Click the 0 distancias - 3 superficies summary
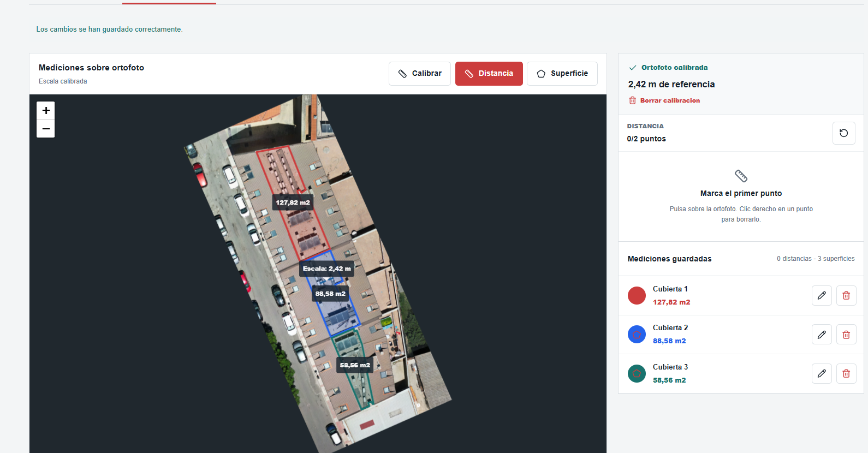This screenshot has height=453, width=868. point(816,259)
